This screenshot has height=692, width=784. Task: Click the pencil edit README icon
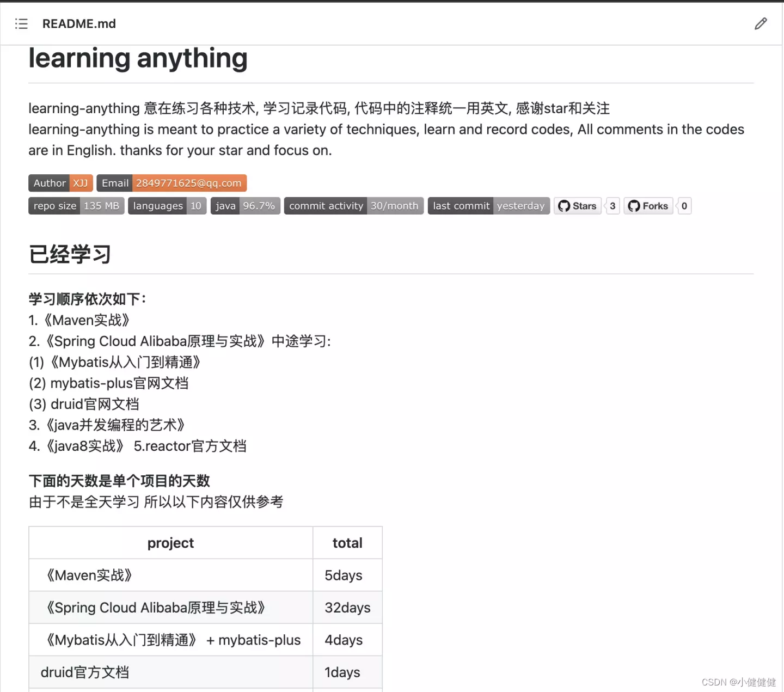[x=761, y=23]
